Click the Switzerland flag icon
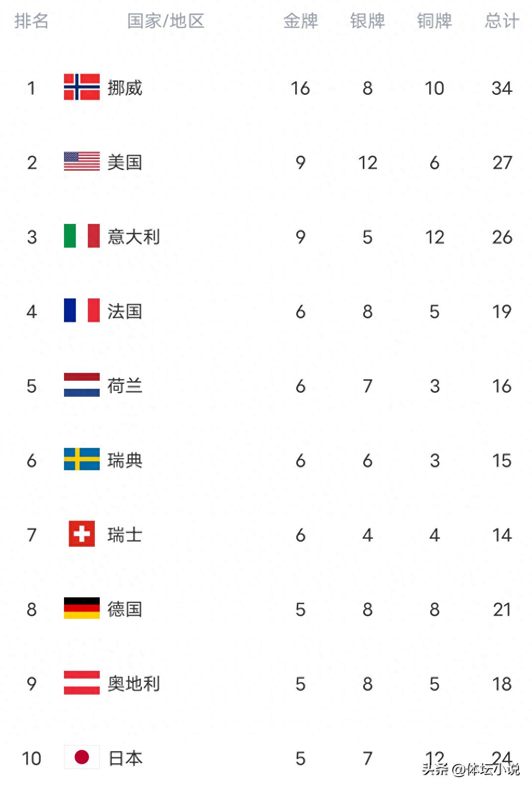 point(81,534)
